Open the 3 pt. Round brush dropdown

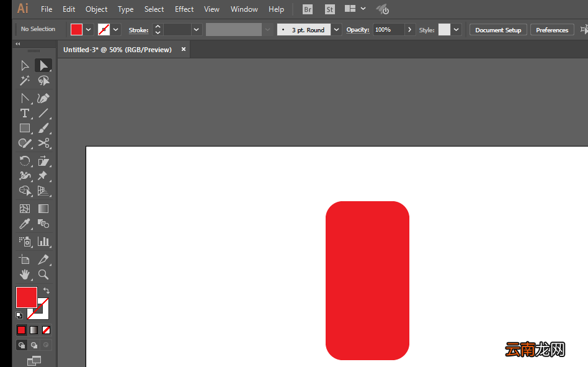point(336,30)
